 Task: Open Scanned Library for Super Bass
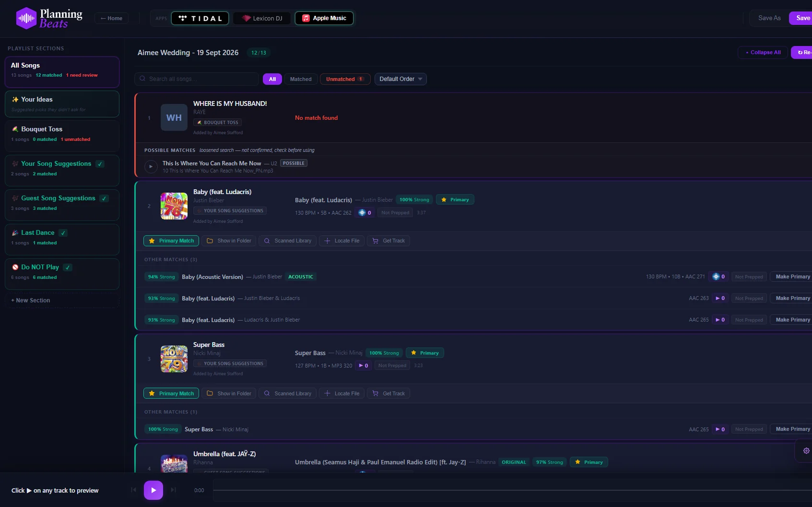[288, 393]
